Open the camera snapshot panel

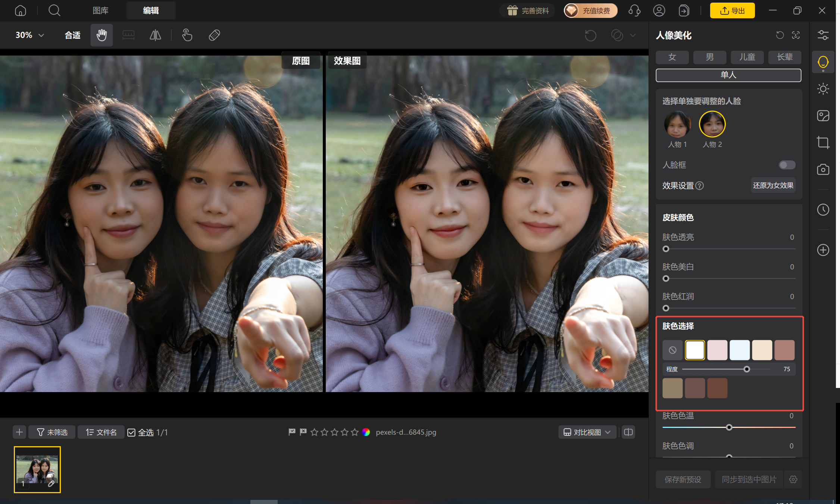coord(823,169)
